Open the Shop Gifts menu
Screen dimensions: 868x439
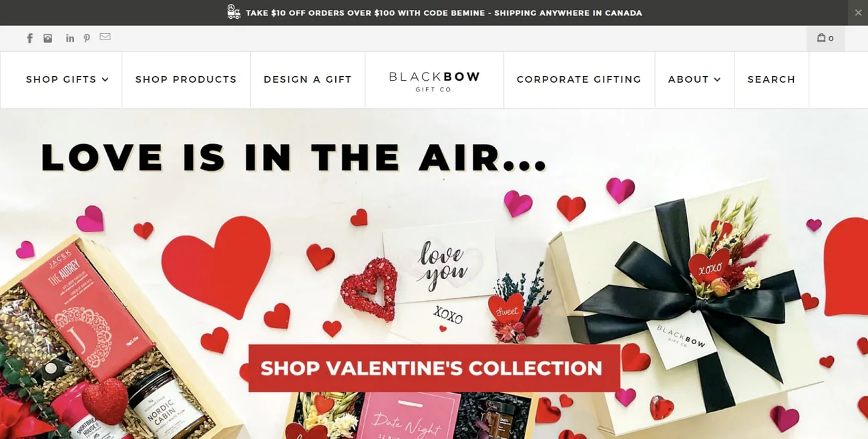pos(61,79)
